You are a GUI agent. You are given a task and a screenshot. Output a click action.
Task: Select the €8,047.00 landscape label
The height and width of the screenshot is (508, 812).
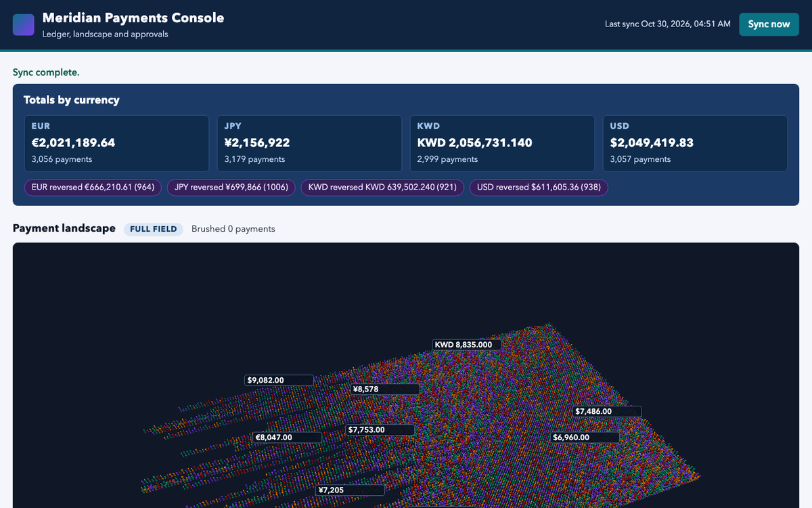(x=287, y=438)
